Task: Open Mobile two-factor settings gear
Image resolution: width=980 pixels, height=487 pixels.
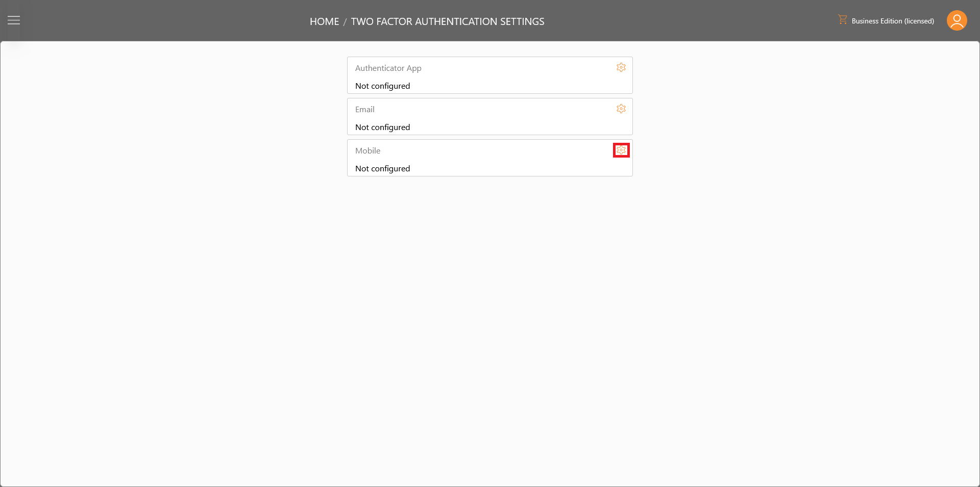Action: click(x=621, y=150)
